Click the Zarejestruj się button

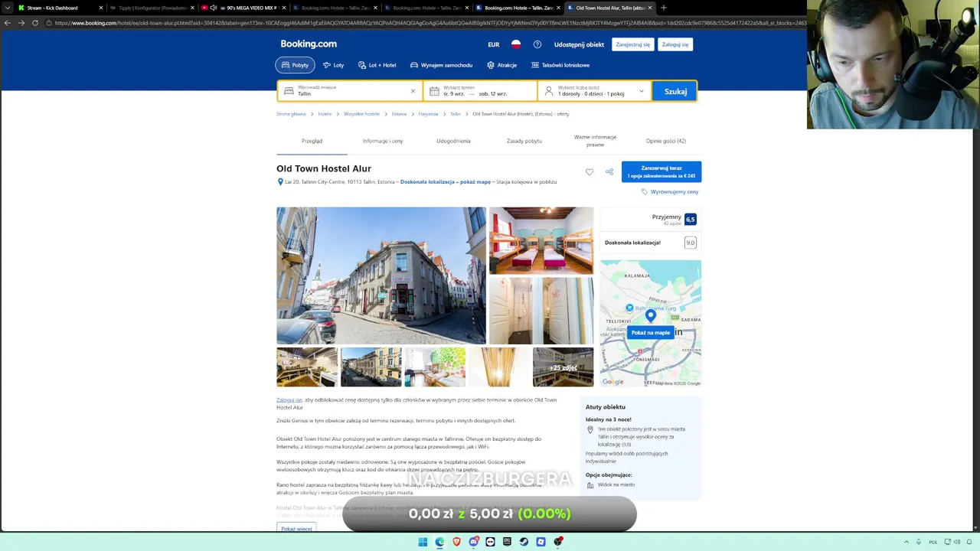point(633,44)
